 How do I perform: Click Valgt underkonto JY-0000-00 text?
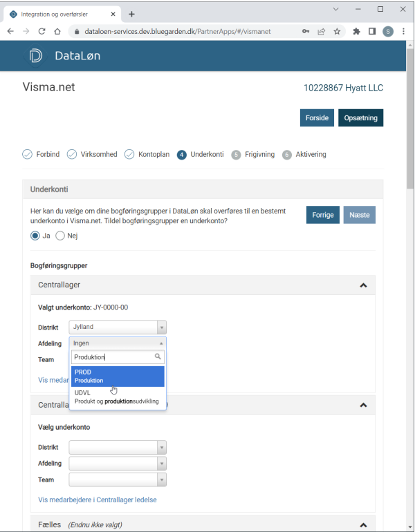pyautogui.click(x=83, y=307)
